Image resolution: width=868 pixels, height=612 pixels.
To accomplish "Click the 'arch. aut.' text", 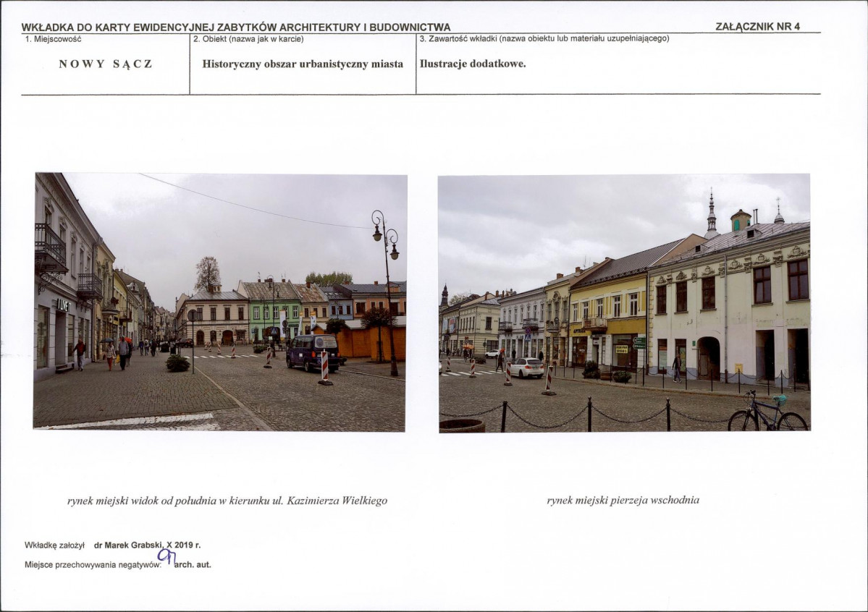I will pyautogui.click(x=193, y=565).
